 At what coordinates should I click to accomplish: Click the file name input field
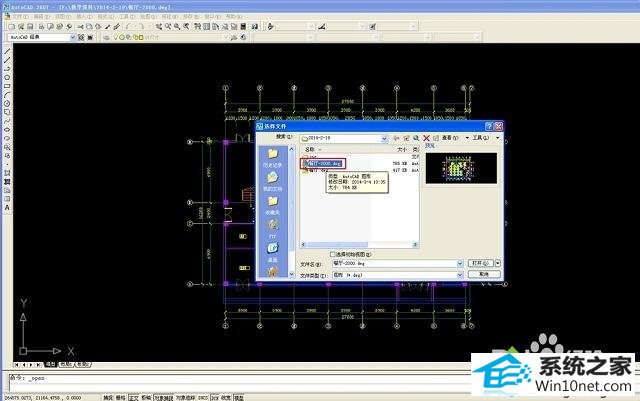pyautogui.click(x=394, y=263)
